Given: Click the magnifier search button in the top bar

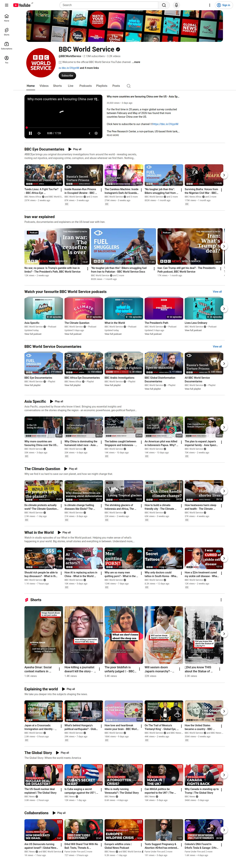Looking at the screenshot, I should tap(164, 5).
